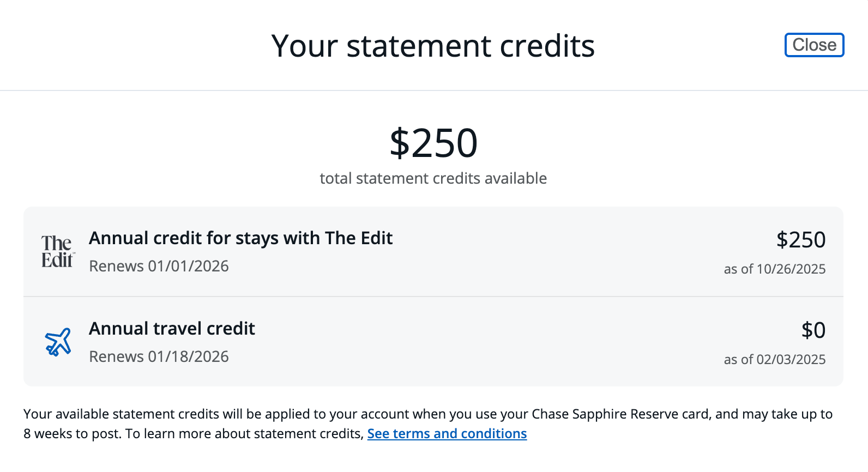This screenshot has height=472, width=868.
Task: Click "Renews 01/01/2026" under The Edit credit
Action: [159, 266]
